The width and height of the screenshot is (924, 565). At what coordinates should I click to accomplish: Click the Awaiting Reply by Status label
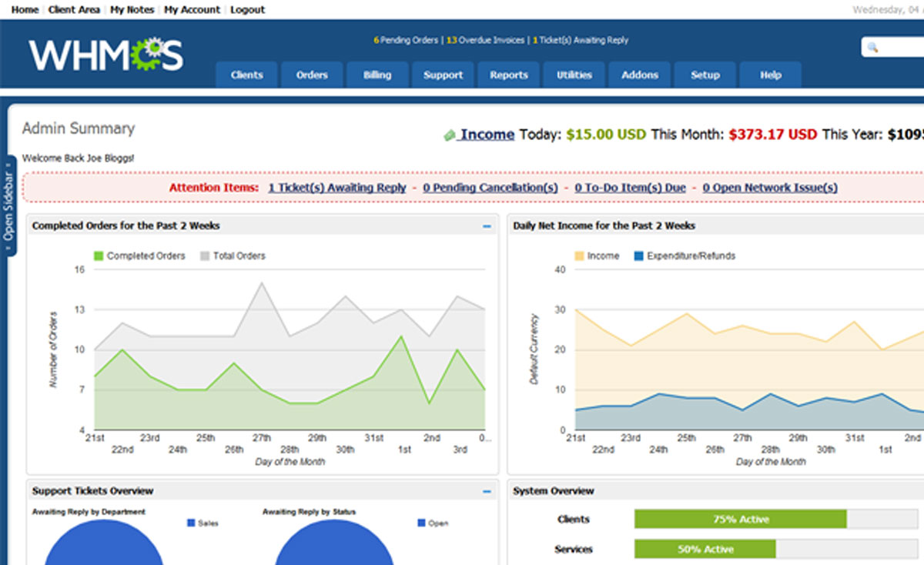click(310, 512)
